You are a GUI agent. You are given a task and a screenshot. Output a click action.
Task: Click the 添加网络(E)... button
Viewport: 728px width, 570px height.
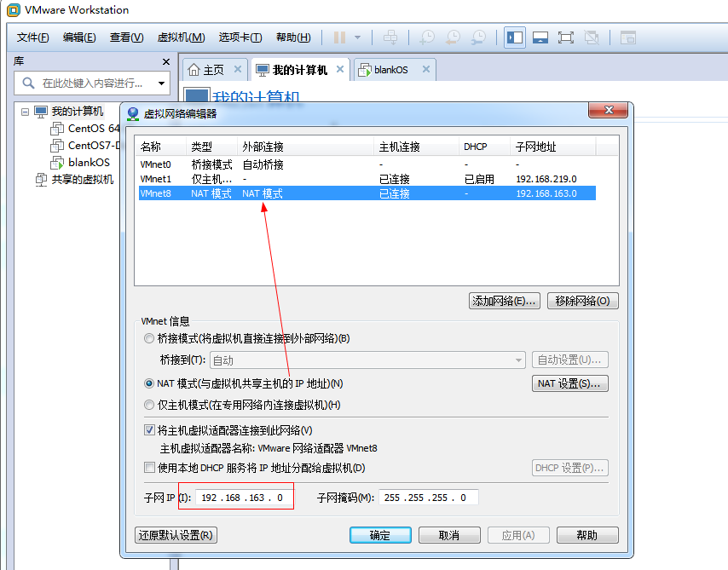(504, 301)
